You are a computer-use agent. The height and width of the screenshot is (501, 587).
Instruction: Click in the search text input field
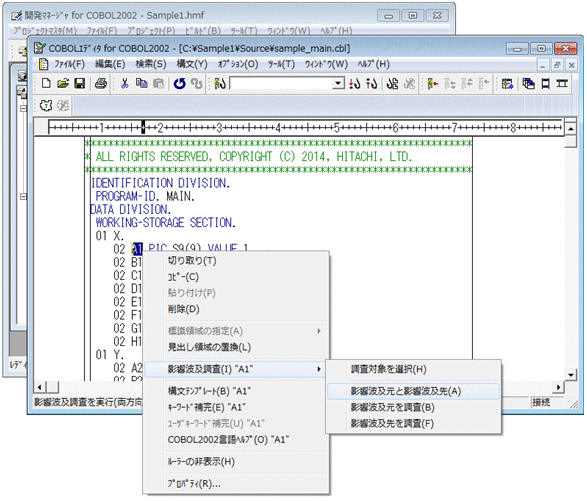281,83
